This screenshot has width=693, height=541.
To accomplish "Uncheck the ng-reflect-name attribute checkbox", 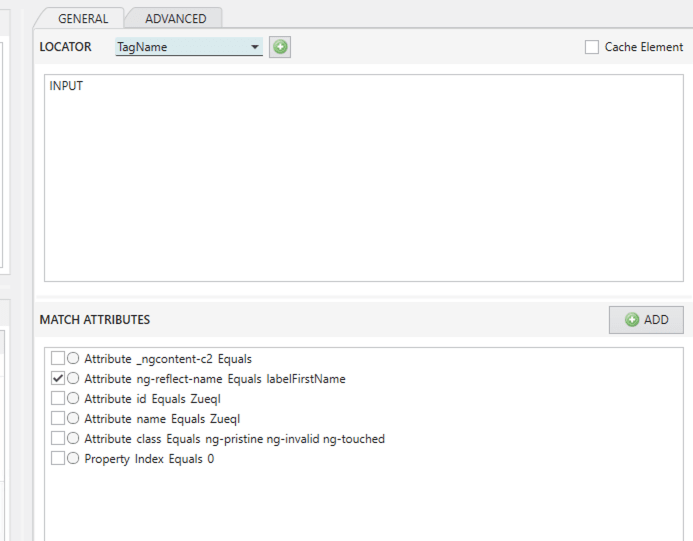I will 58,378.
